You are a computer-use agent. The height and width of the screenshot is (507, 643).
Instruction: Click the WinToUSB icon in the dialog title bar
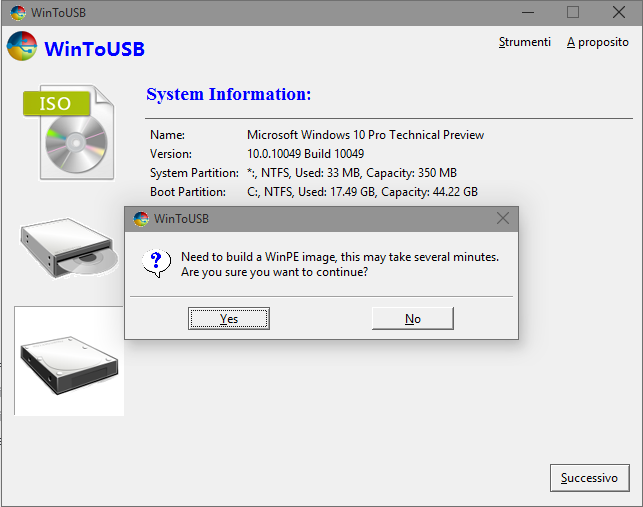click(x=141, y=219)
